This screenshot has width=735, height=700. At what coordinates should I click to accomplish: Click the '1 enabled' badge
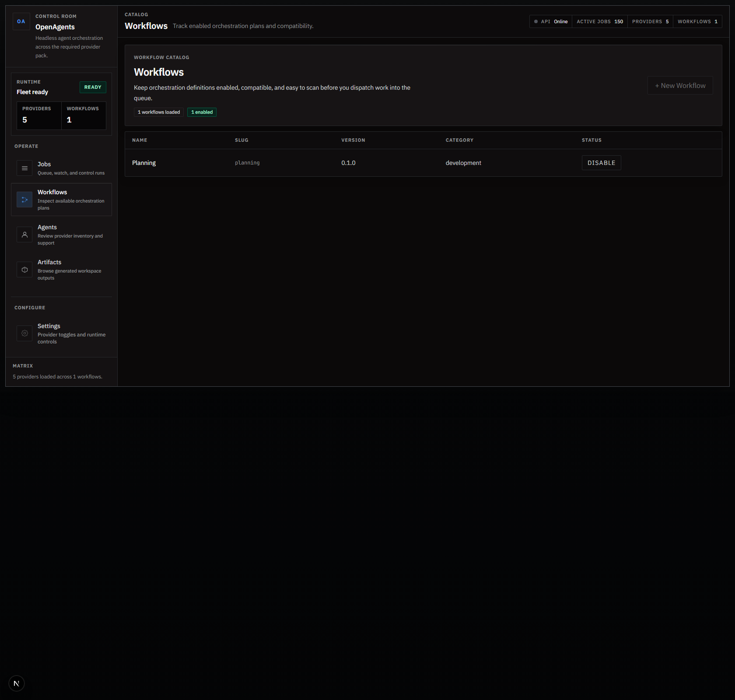pyautogui.click(x=202, y=112)
